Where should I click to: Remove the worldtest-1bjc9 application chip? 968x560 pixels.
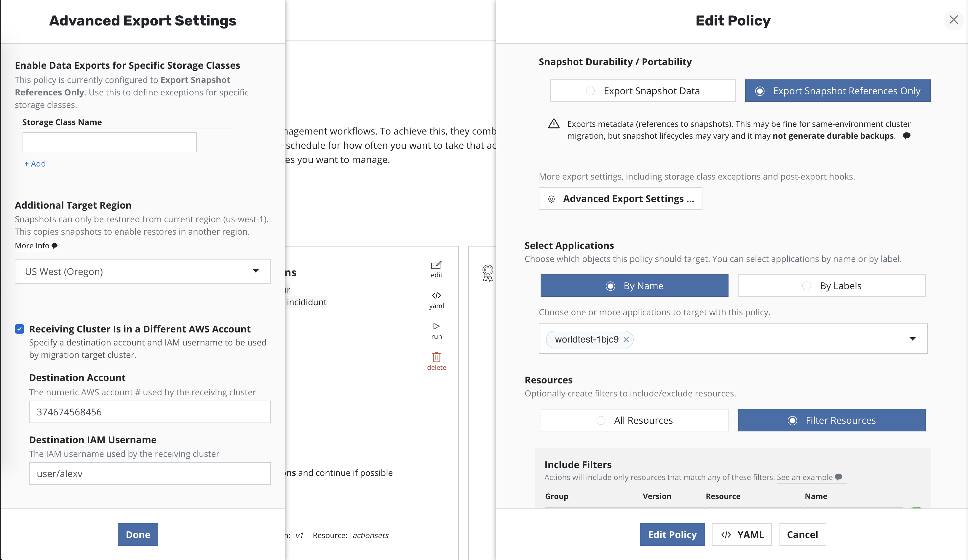(626, 340)
